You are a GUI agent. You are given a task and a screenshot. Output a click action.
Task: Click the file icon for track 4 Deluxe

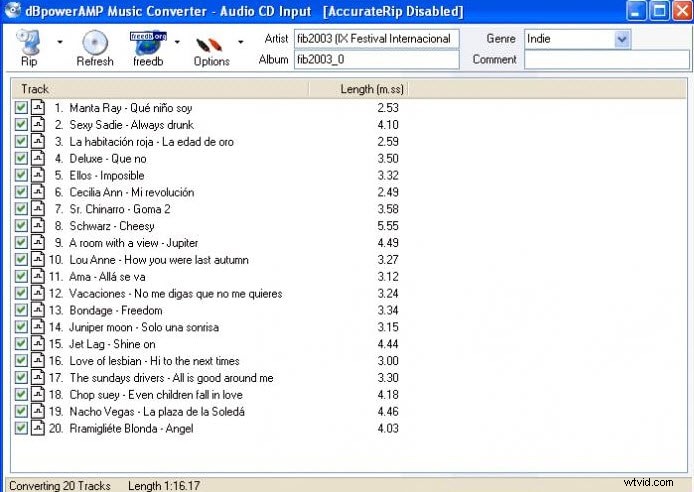[x=38, y=158]
